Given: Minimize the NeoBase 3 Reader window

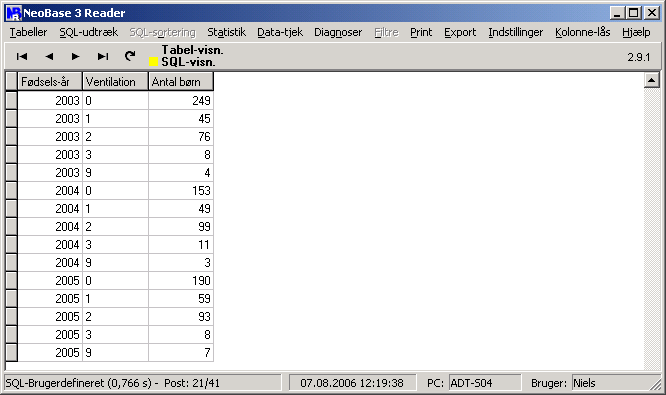Looking at the screenshot, I should click(617, 13).
